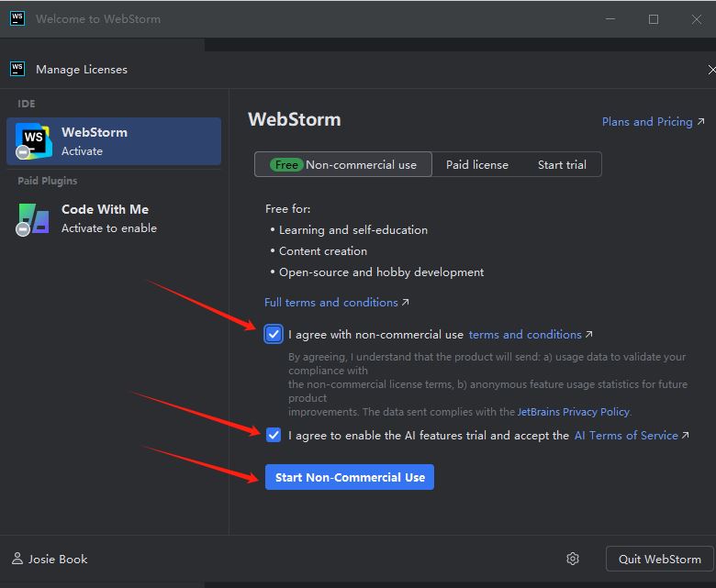Maximize the Welcome to WebStorm window
This screenshot has width=716, height=588.
(654, 19)
